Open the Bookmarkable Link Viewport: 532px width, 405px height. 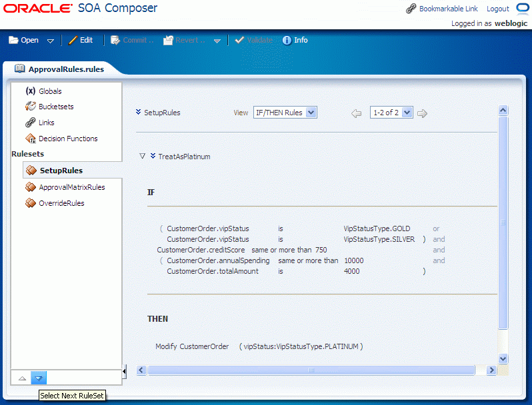pyautogui.click(x=448, y=9)
